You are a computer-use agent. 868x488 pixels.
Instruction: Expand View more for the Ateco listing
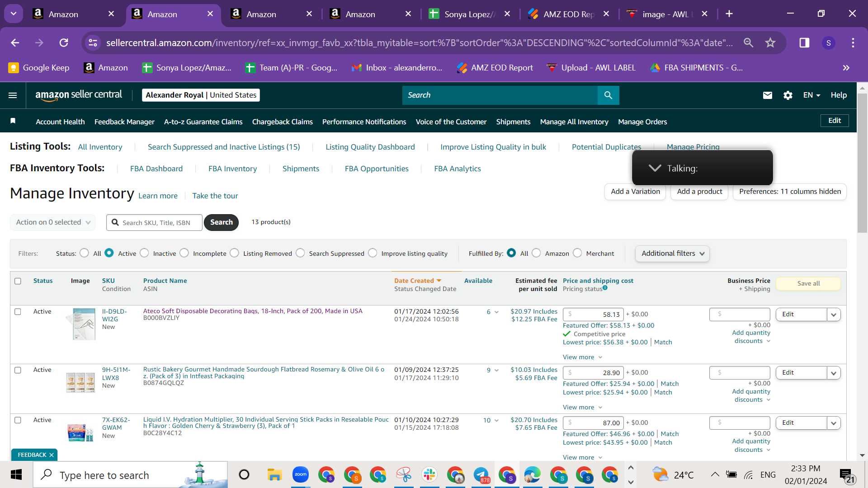582,357
